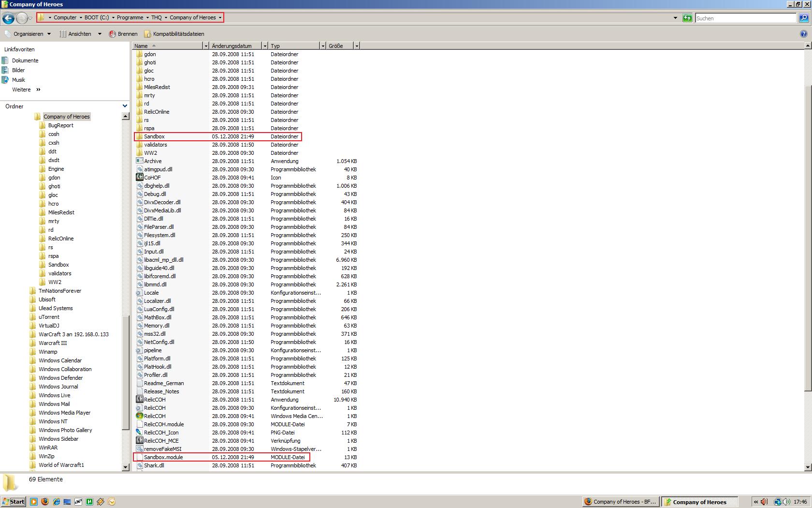Select the RelicCOH_MCE shortcut
Screen dimensions: 812x508
(x=246, y=441)
